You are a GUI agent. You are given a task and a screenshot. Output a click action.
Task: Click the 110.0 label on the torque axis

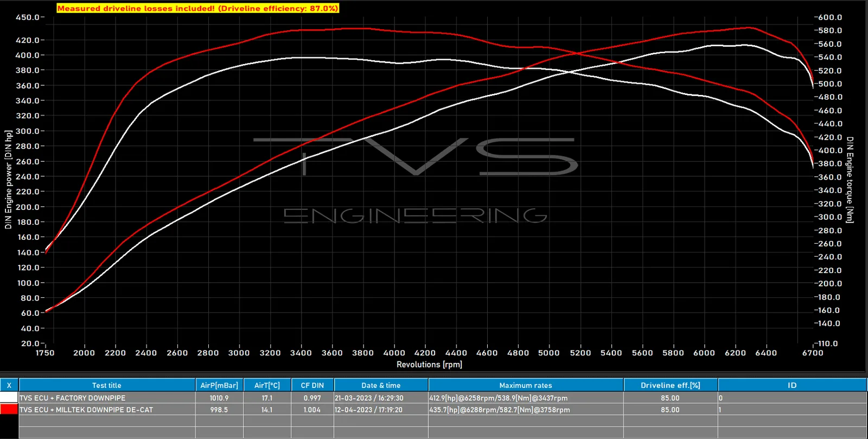click(828, 343)
